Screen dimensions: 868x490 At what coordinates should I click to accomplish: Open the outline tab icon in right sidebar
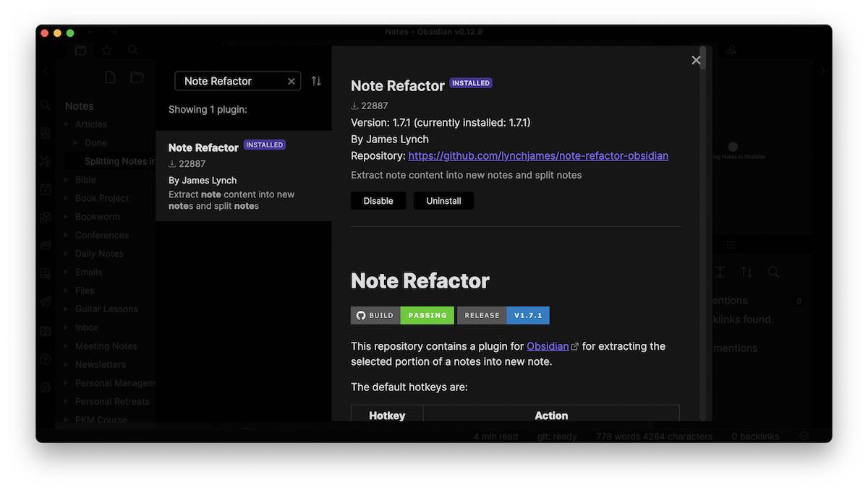[731, 246]
